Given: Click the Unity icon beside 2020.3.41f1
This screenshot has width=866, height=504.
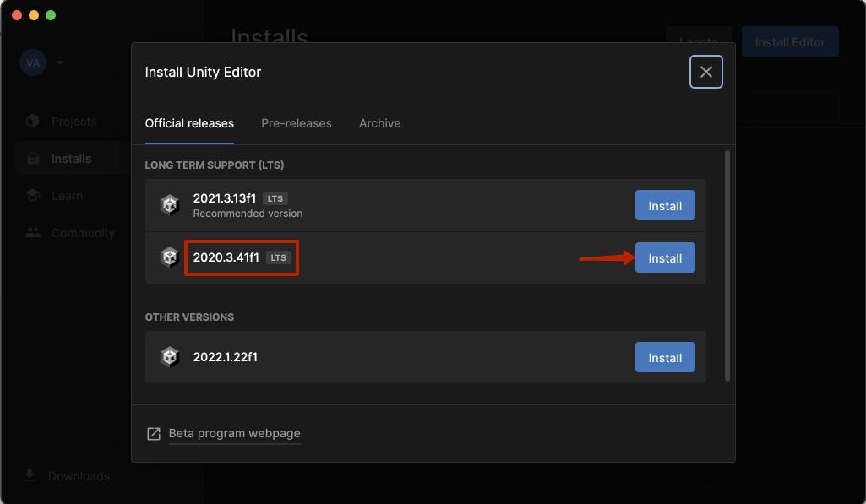Looking at the screenshot, I should (170, 257).
